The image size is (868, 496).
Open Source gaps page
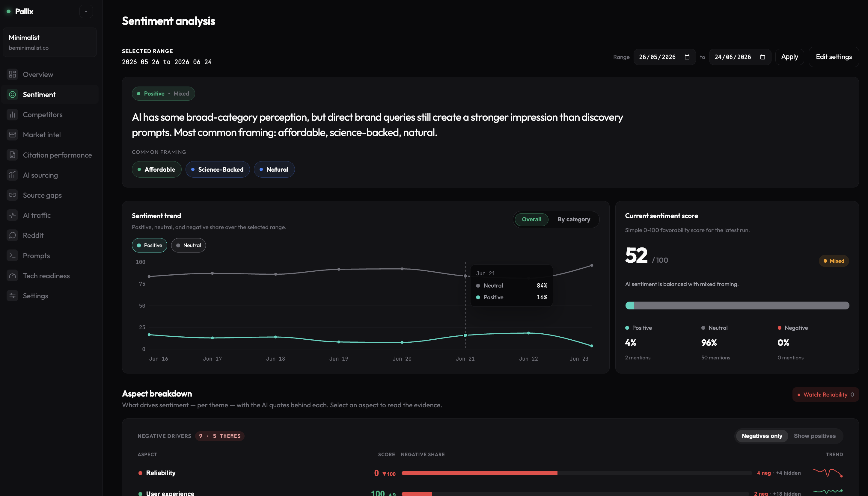click(x=50, y=195)
